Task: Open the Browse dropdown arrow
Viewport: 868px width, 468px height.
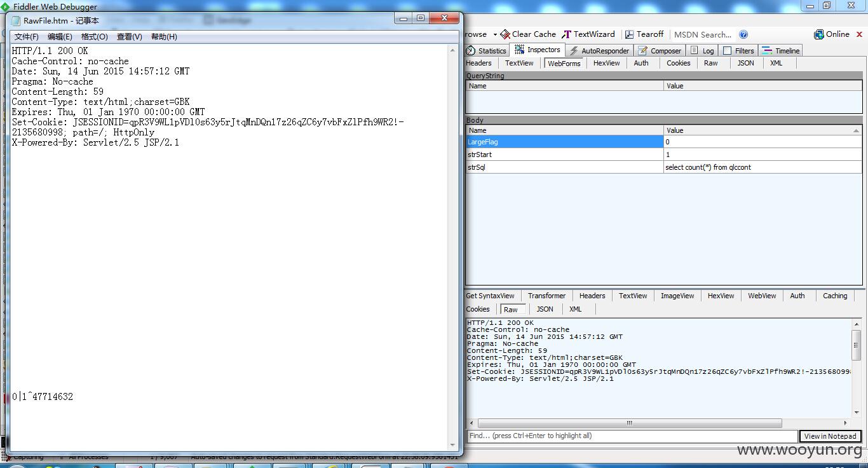Action: (494, 35)
